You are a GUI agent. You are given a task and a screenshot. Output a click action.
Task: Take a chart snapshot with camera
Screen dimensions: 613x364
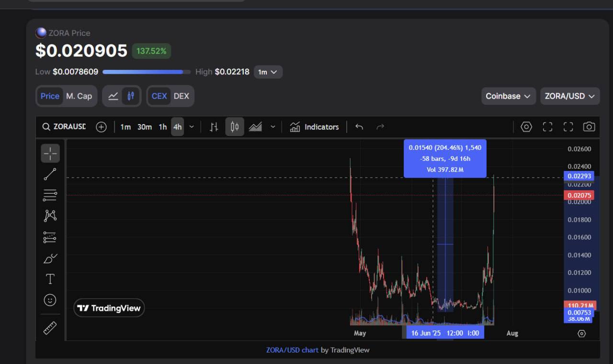(589, 127)
